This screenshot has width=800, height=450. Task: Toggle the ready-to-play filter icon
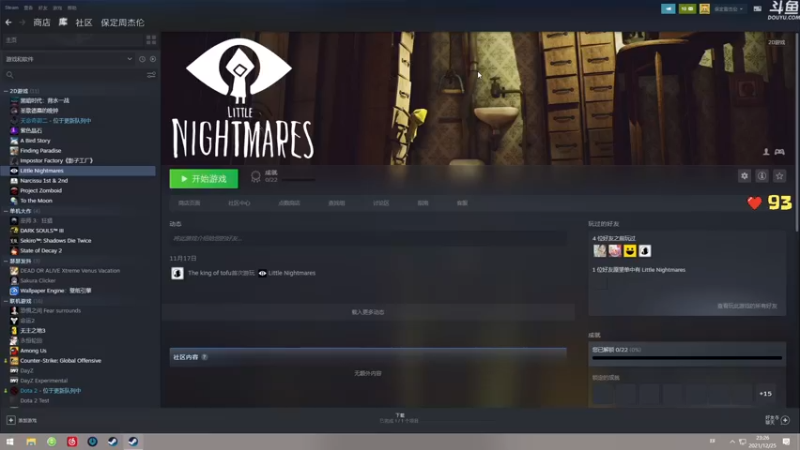(153, 59)
